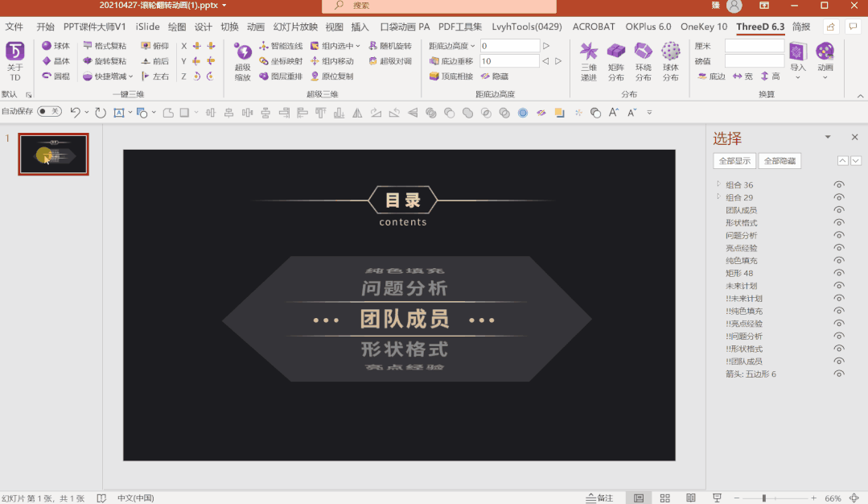Open 快捷增减 dropdown
868x504 pixels.
(x=130, y=76)
